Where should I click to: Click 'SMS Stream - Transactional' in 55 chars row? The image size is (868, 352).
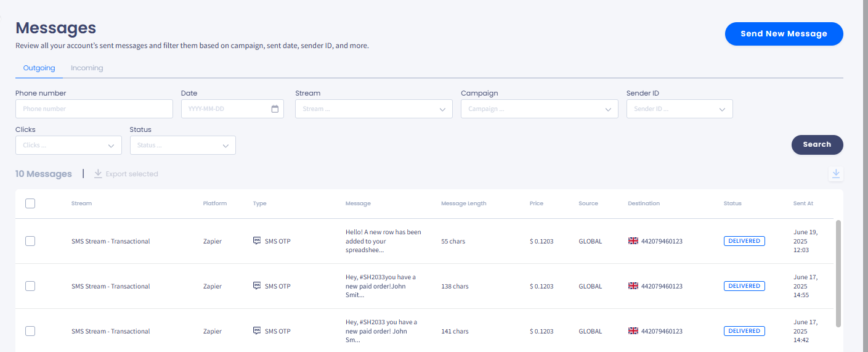pyautogui.click(x=111, y=241)
